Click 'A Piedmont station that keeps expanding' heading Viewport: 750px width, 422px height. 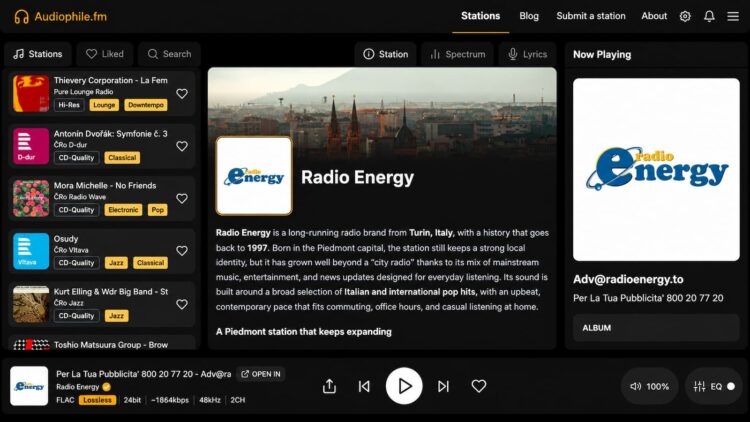303,332
